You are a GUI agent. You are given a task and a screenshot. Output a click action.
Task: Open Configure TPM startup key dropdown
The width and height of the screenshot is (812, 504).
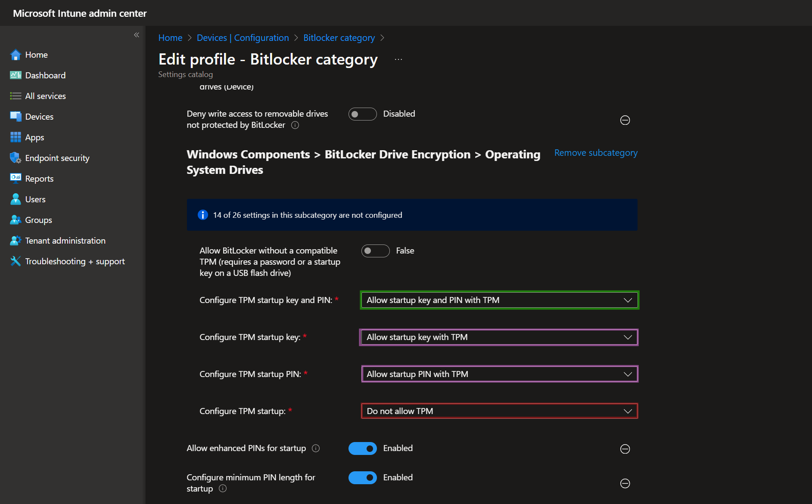(x=500, y=337)
